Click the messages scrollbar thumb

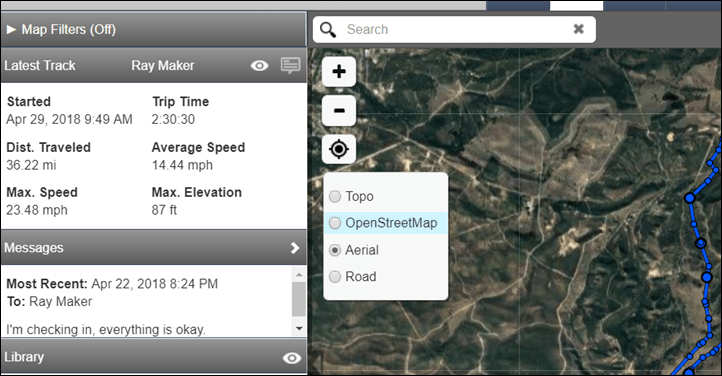click(299, 299)
